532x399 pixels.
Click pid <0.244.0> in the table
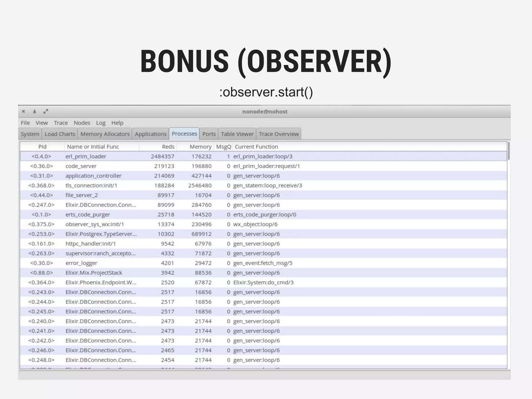point(42,302)
